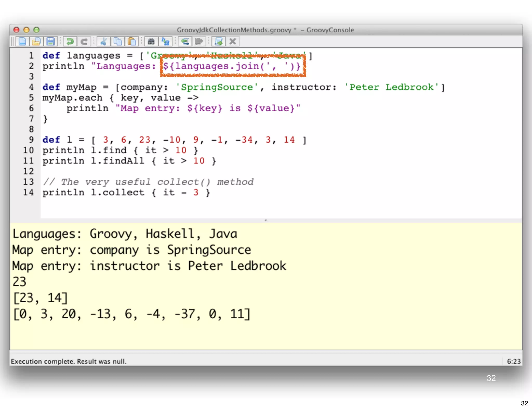Viewport: 532px width, 409px height.
Task: Open a script with the folder icon
Action: click(36, 42)
